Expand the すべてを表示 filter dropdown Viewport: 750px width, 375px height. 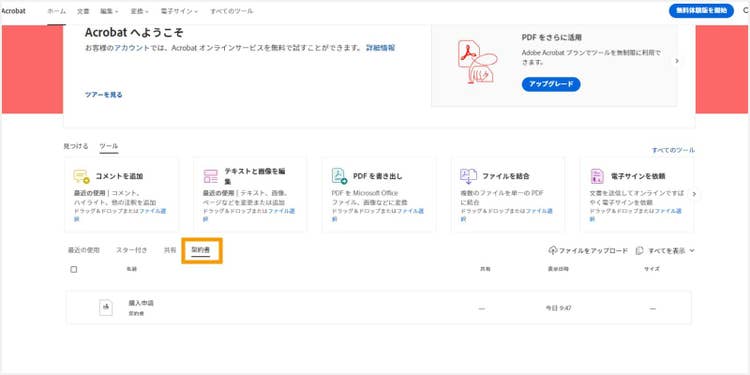[665, 251]
